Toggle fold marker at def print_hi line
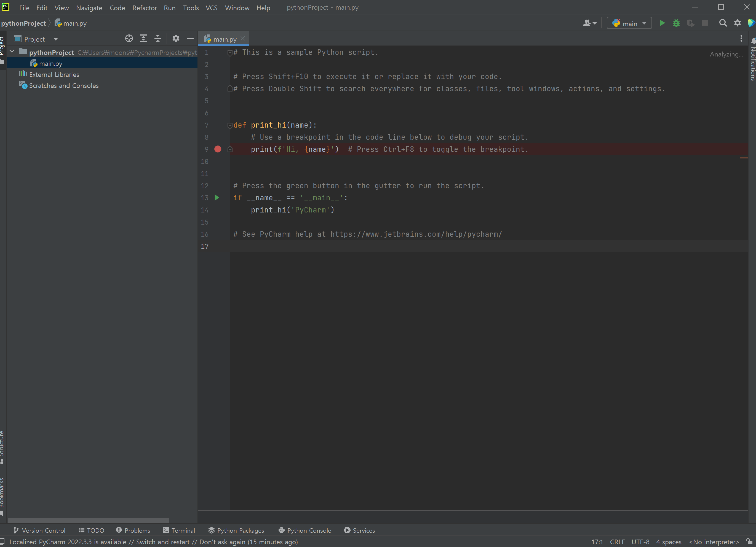The image size is (756, 547). (x=230, y=125)
